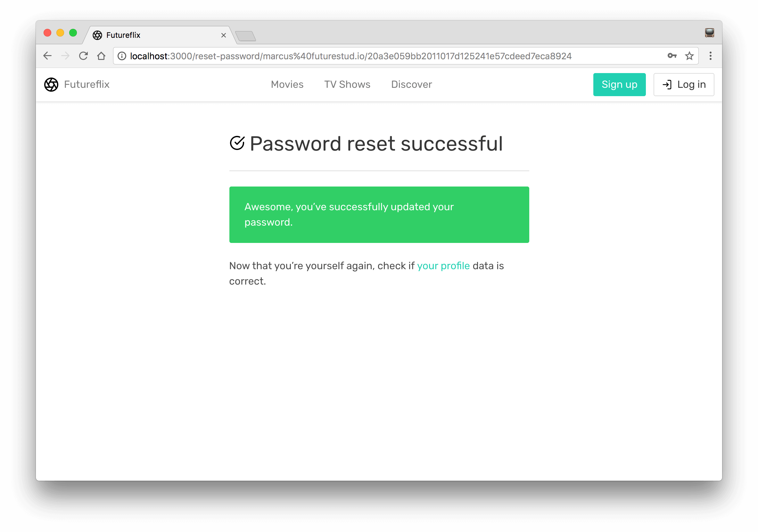Click the Futureflix brand name text

coord(87,85)
